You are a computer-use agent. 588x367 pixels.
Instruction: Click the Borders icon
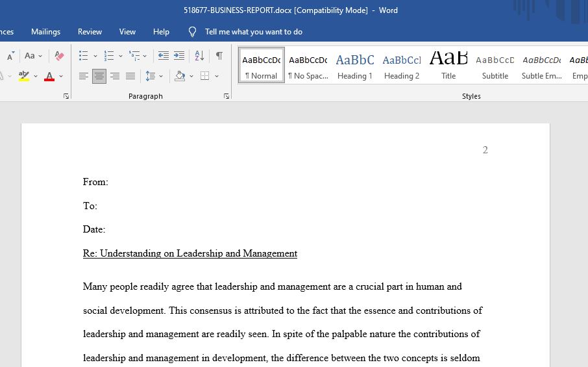204,76
